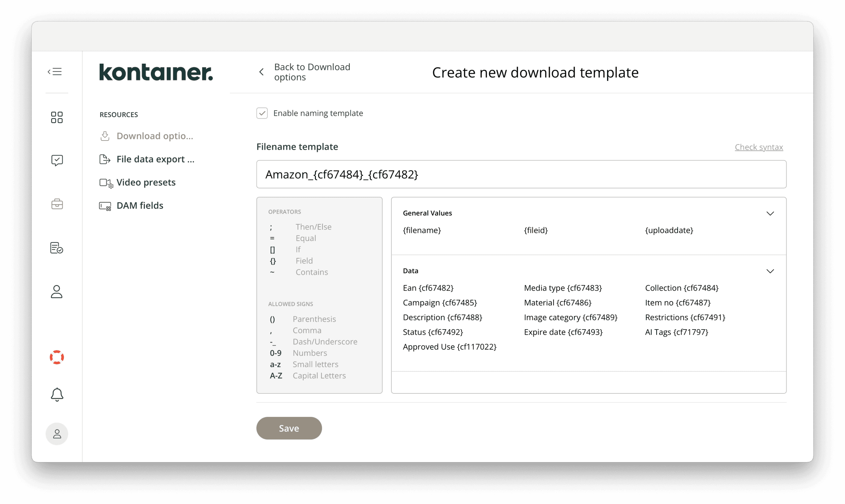This screenshot has width=845, height=504.
Task: Collapse the General Values section
Action: point(770,213)
